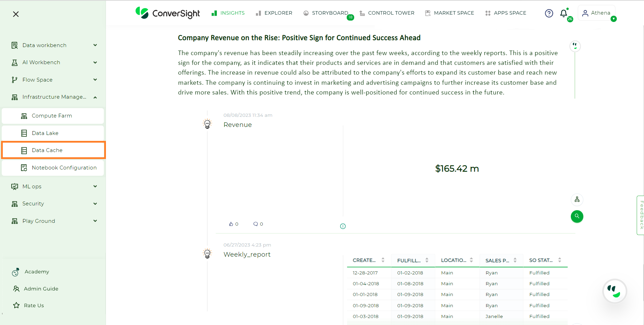The height and width of the screenshot is (325, 644).
Task: Click the help question mark icon
Action: (x=549, y=13)
